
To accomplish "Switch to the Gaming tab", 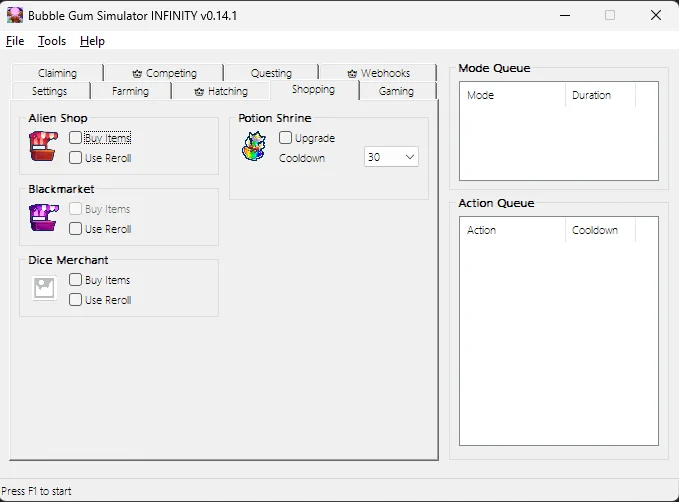I will tap(396, 91).
